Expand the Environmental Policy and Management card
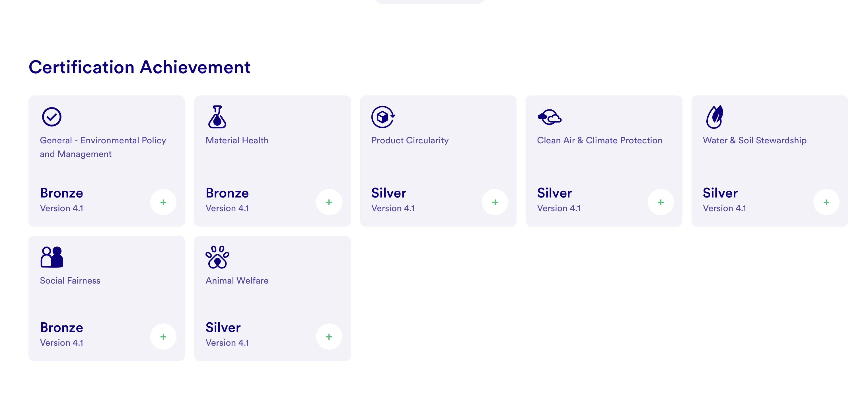 (163, 202)
